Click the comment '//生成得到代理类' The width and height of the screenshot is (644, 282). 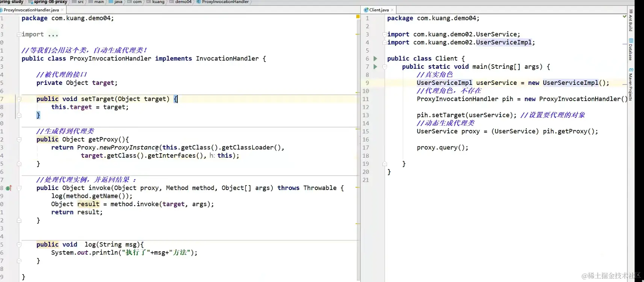65,131
